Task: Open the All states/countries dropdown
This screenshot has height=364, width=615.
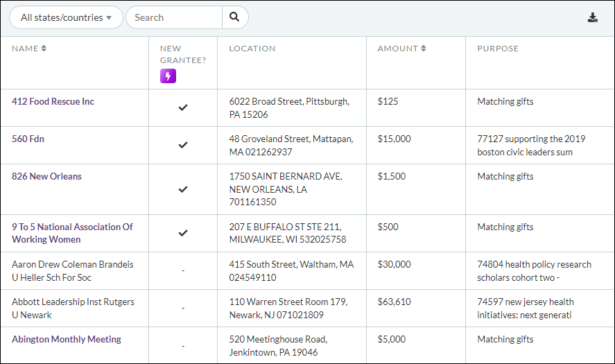Action: [x=66, y=17]
